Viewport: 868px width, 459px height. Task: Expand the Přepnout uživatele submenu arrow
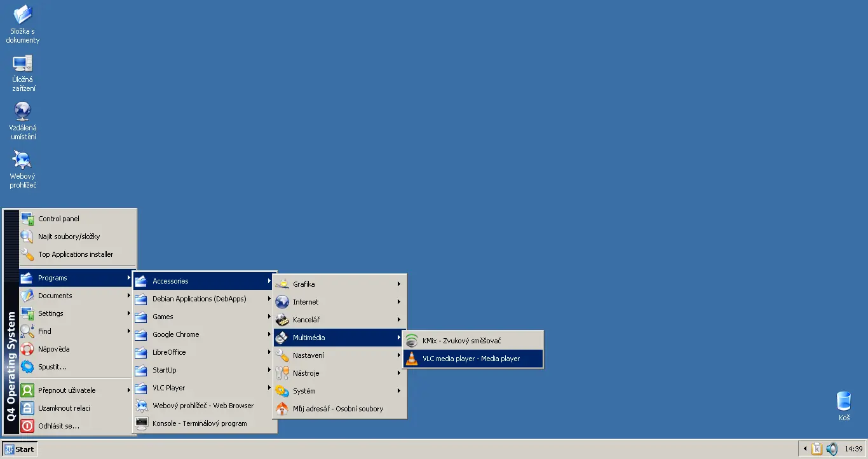pyautogui.click(x=128, y=390)
